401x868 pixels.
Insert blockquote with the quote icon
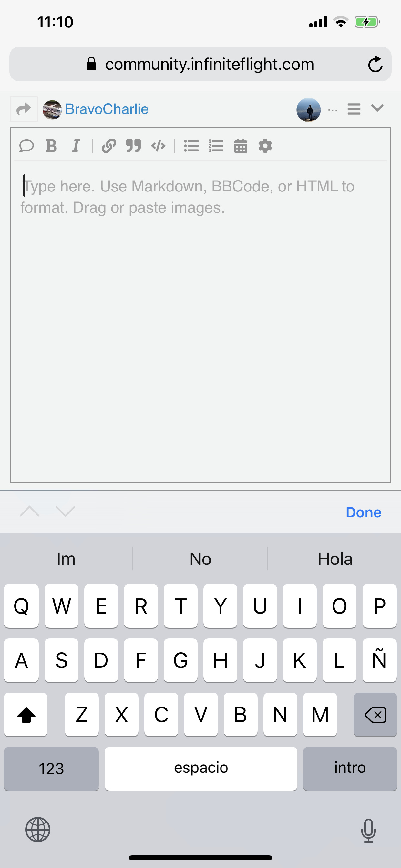133,146
